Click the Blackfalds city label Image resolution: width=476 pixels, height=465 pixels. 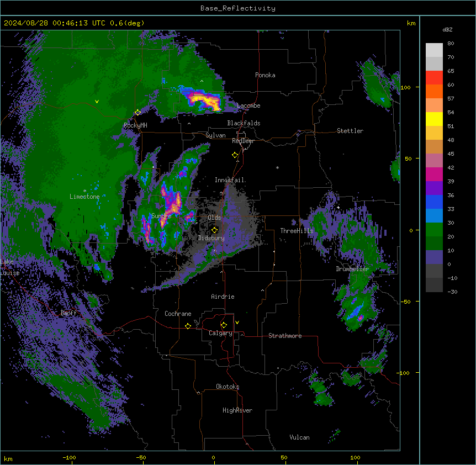click(244, 123)
